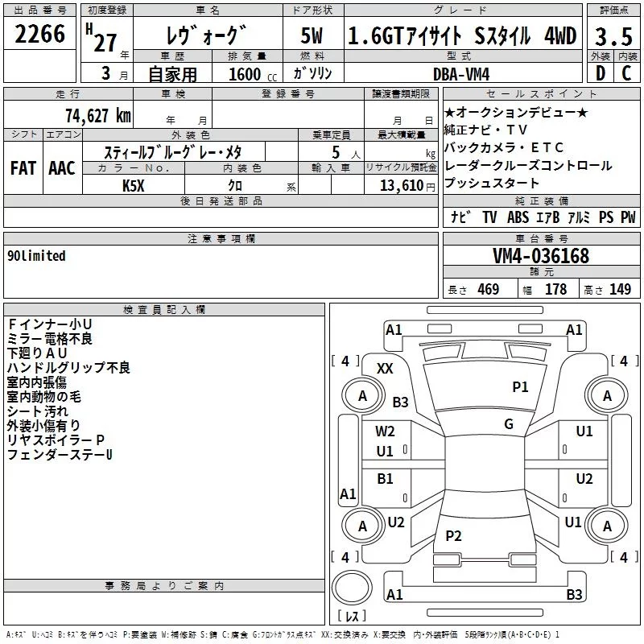Click the P1 mark on the hood
The width and height of the screenshot is (644, 644).
[x=520, y=387]
